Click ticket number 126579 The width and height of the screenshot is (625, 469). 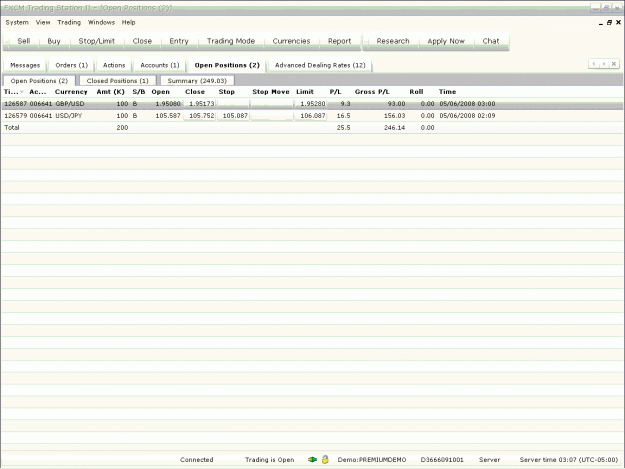[x=16, y=116]
